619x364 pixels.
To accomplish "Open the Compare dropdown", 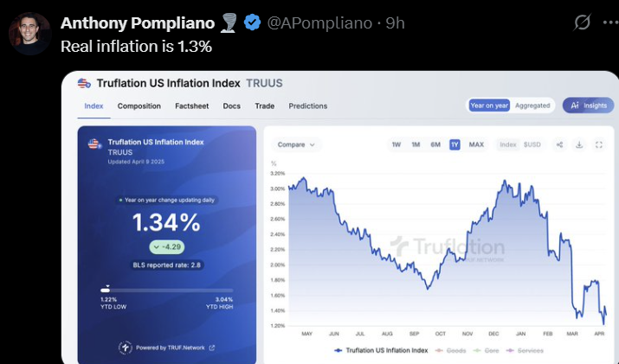I will point(297,144).
